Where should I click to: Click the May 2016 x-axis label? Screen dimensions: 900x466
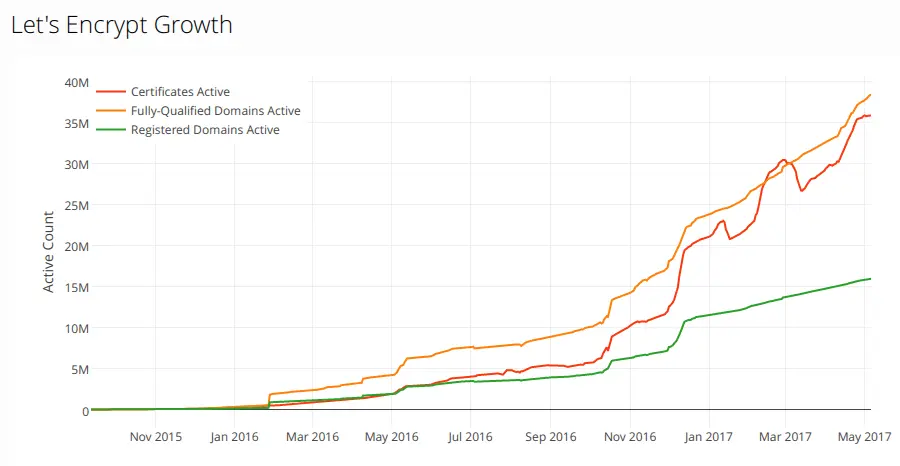click(x=391, y=437)
